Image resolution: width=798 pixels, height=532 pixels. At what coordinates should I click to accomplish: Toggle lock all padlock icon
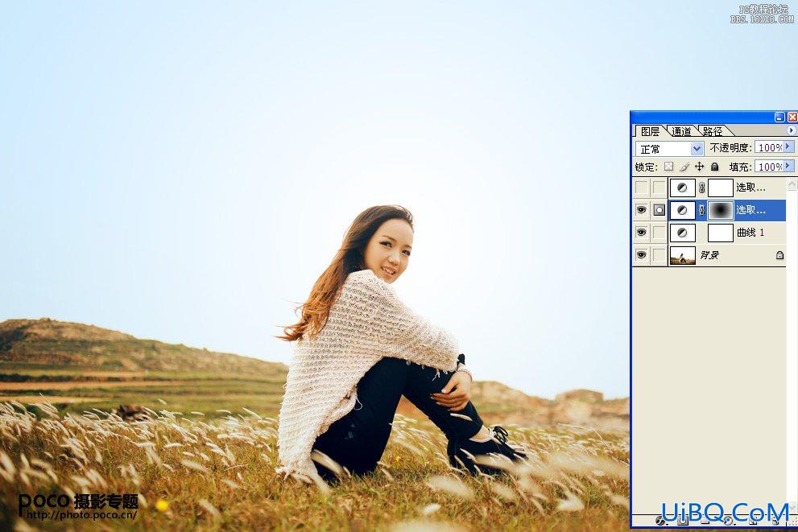pos(714,167)
